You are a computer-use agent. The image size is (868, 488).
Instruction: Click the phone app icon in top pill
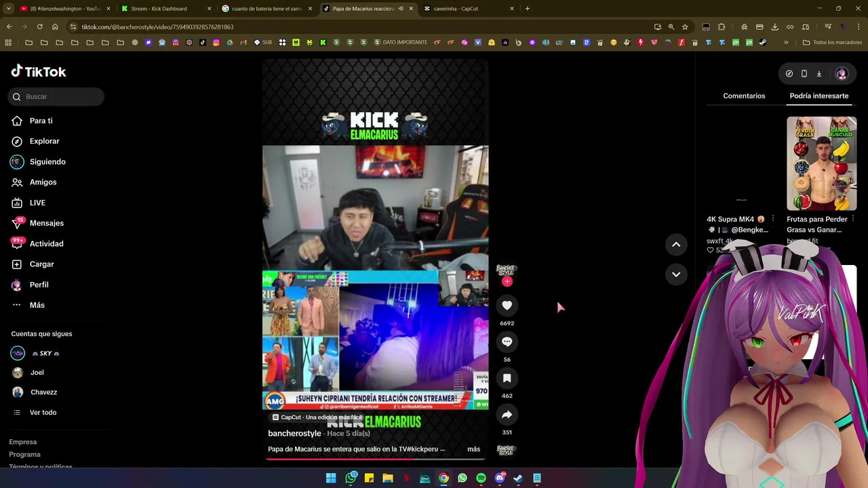point(804,74)
